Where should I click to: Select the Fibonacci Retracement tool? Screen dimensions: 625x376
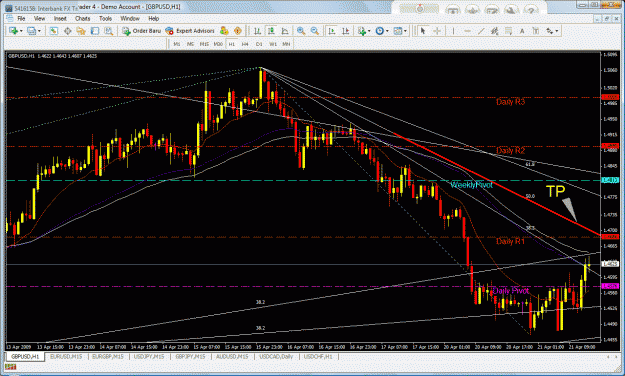(x=508, y=31)
